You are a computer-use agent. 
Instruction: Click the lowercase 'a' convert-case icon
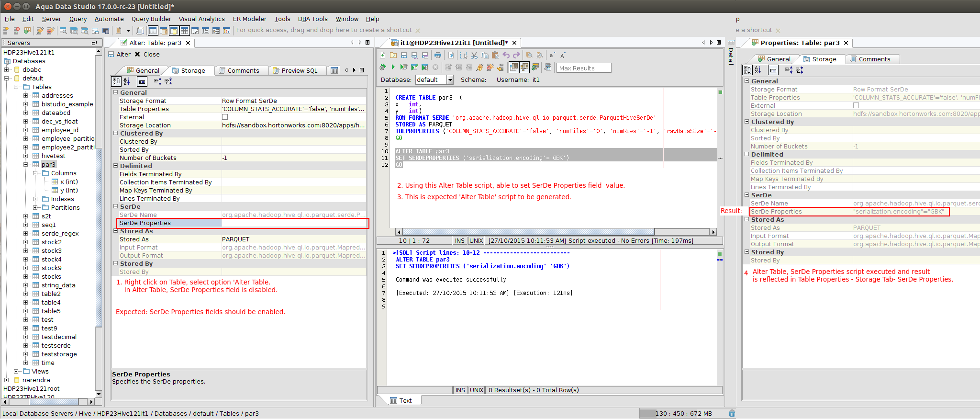tap(552, 56)
